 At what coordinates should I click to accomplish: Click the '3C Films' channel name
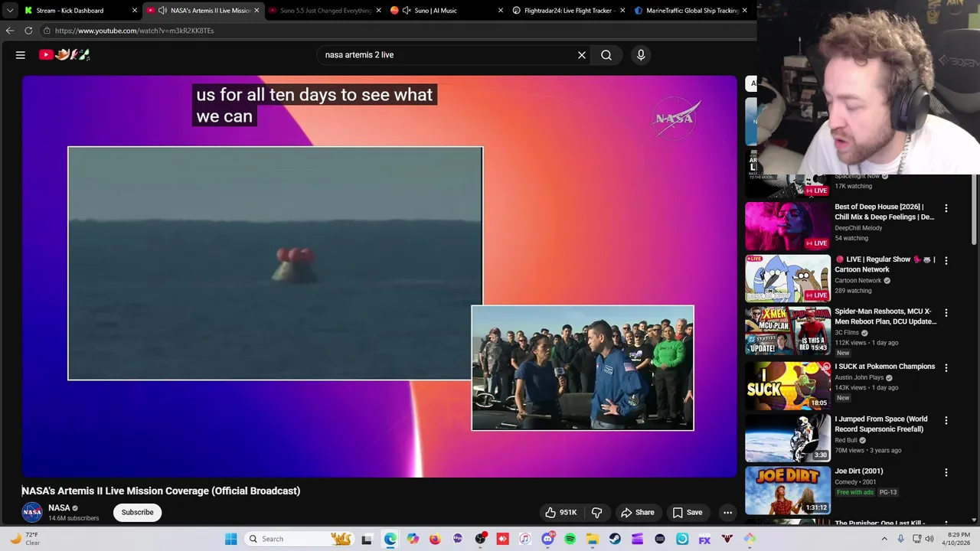(847, 333)
